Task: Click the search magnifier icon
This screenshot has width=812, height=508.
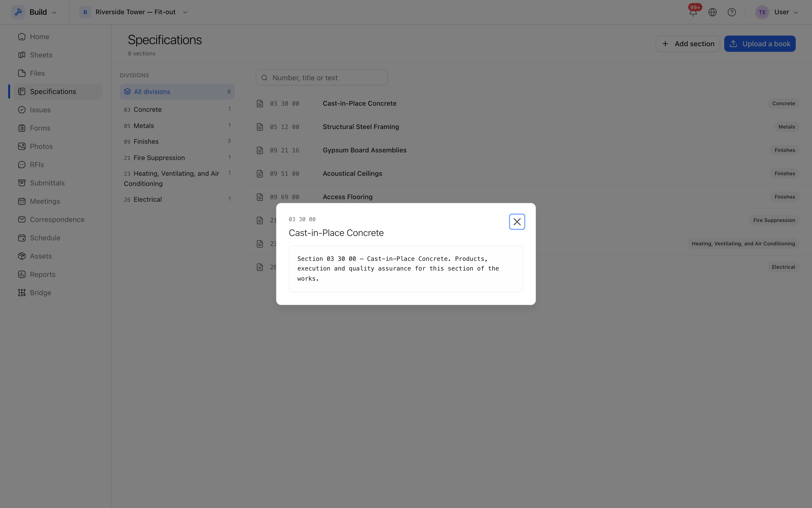Action: click(x=264, y=78)
